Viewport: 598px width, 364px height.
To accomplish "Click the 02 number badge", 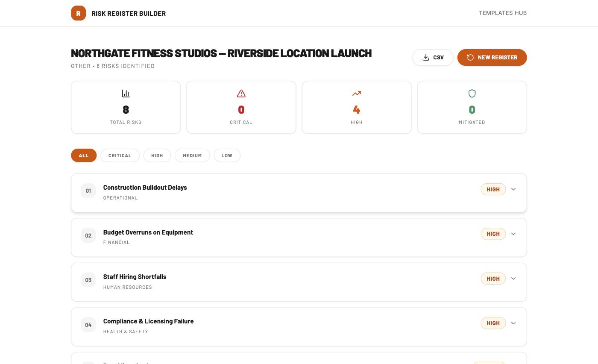I will click(88, 235).
